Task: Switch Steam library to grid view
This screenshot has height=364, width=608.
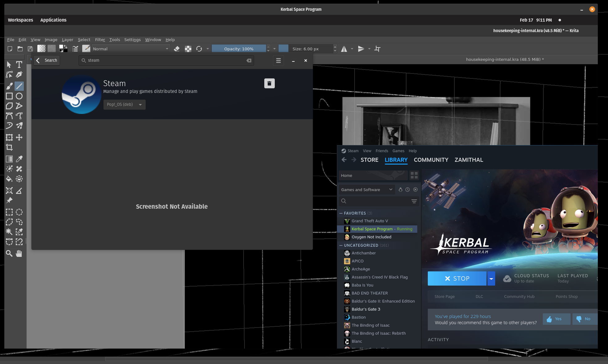Action: tap(414, 175)
